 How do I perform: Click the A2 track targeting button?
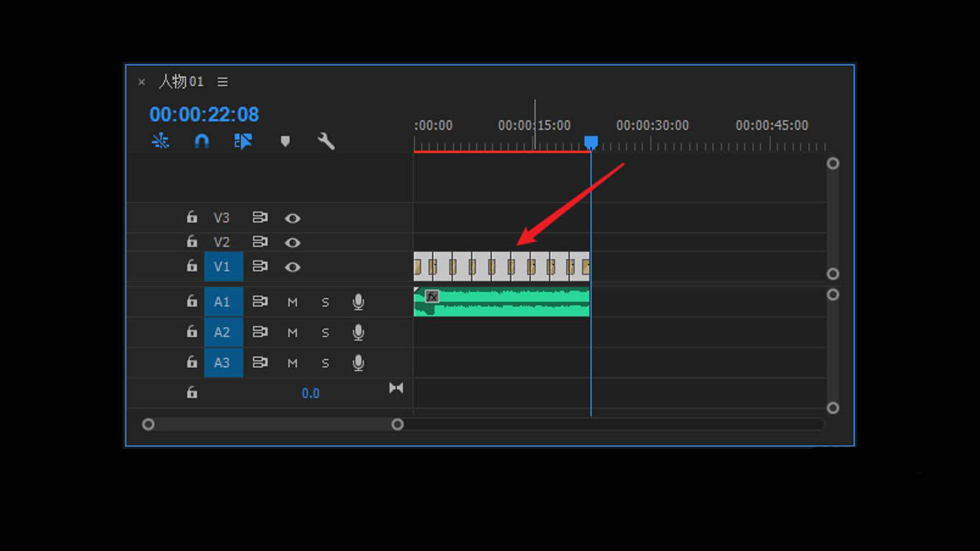pos(223,332)
